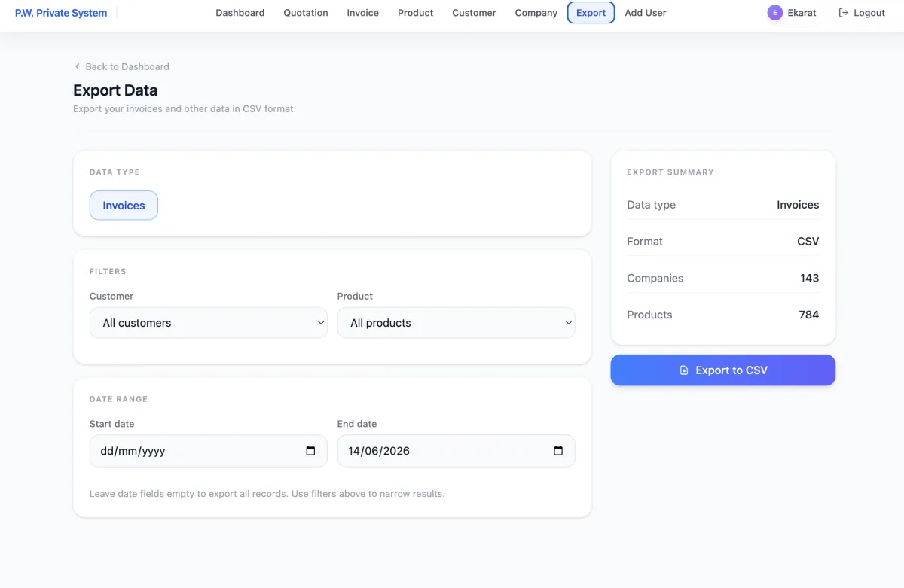
Task: Click the DATE RANGE section heading
Action: [x=119, y=399]
